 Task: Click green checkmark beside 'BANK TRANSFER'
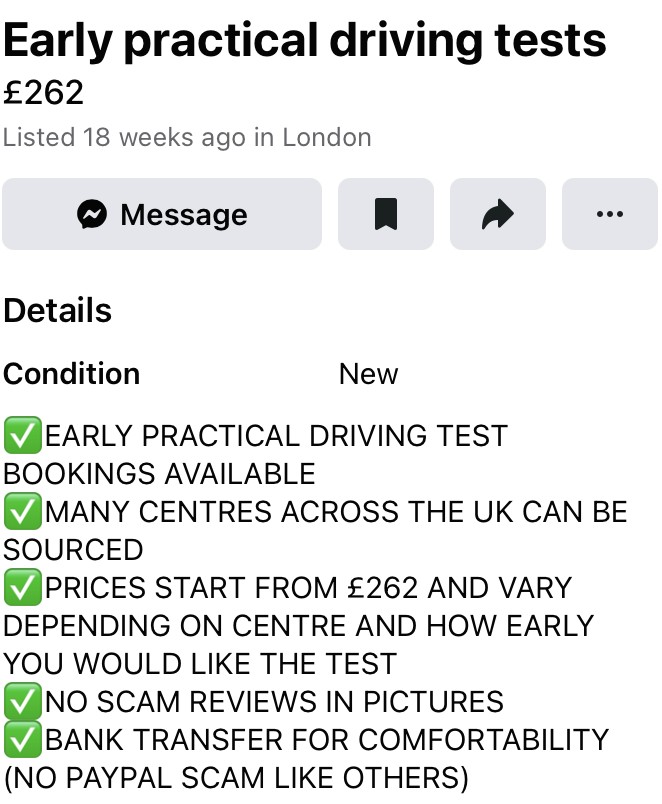[x=21, y=740]
